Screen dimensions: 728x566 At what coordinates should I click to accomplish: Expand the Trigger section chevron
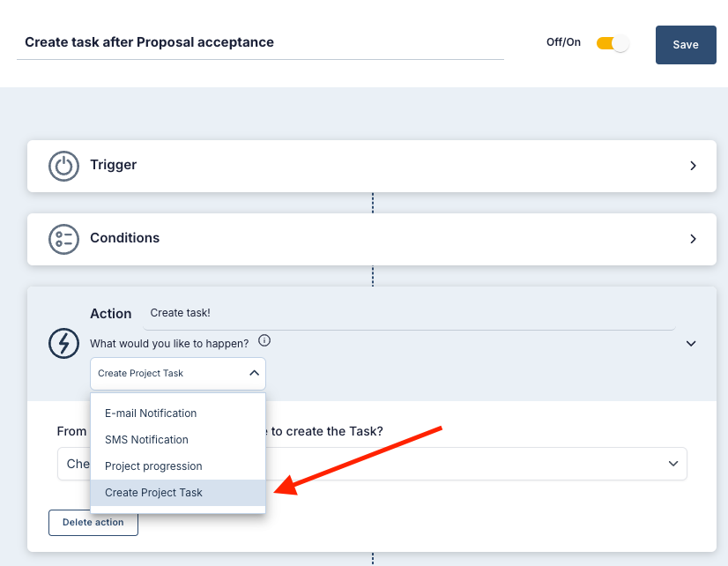point(693,166)
